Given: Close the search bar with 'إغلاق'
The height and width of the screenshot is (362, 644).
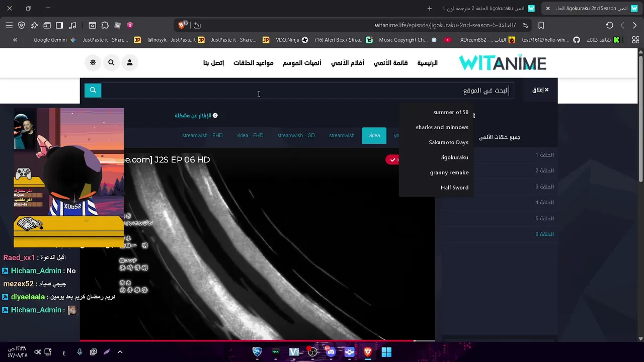Looking at the screenshot, I should (x=540, y=90).
